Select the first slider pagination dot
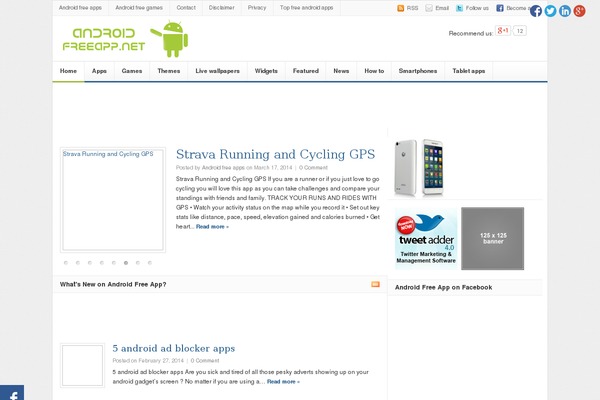600x400 pixels. pyautogui.click(x=66, y=263)
